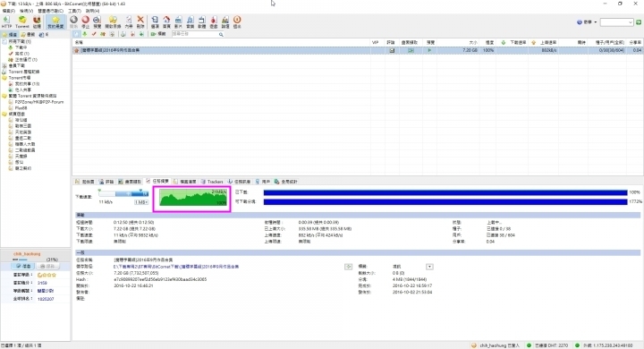
Task: Click the music toolbar icon
Action: (x=191, y=21)
